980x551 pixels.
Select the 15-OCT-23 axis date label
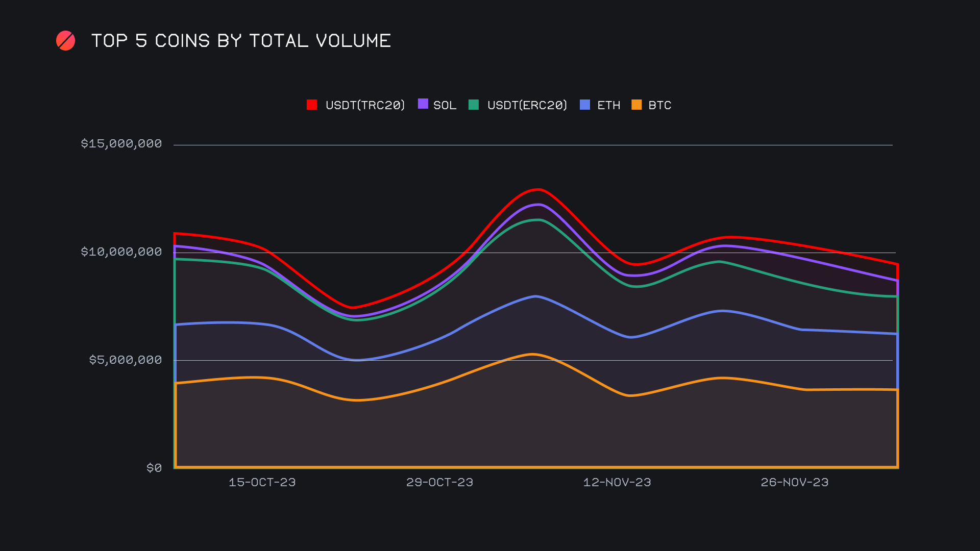[262, 482]
